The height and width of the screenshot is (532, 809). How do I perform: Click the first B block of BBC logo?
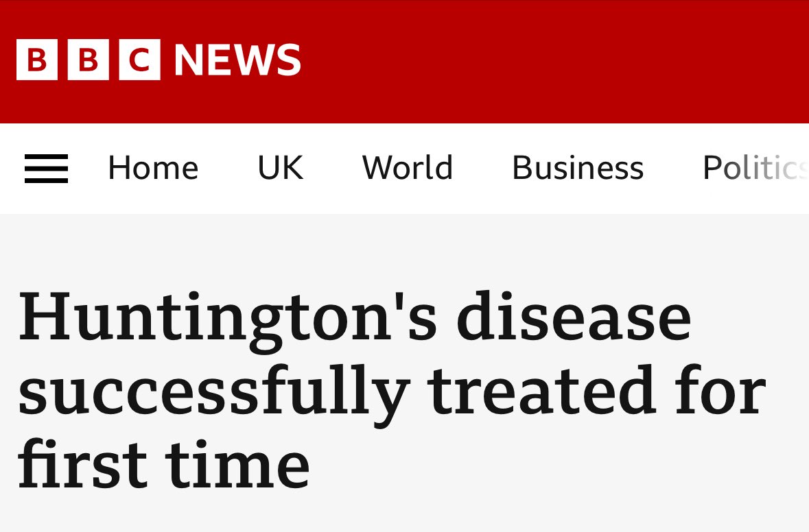click(37, 60)
